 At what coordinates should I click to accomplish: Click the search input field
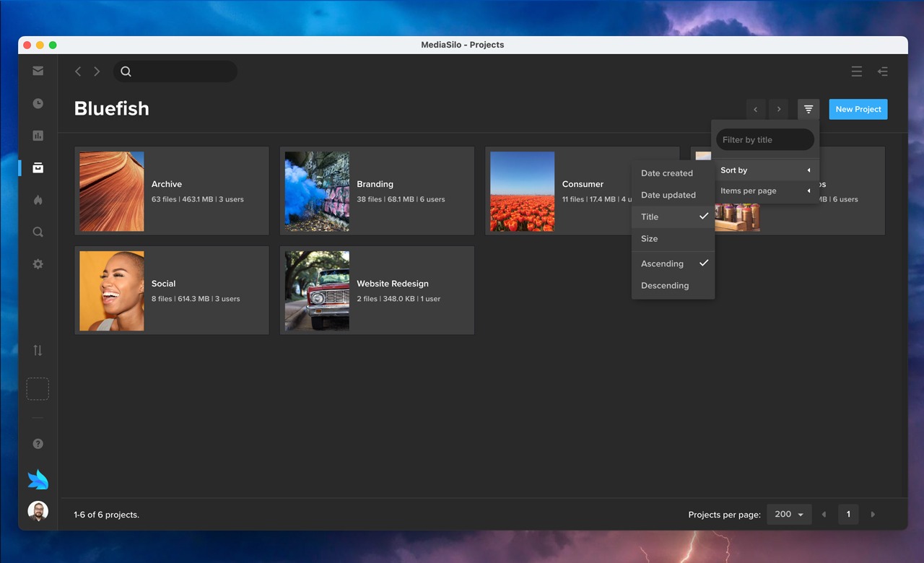pyautogui.click(x=175, y=71)
